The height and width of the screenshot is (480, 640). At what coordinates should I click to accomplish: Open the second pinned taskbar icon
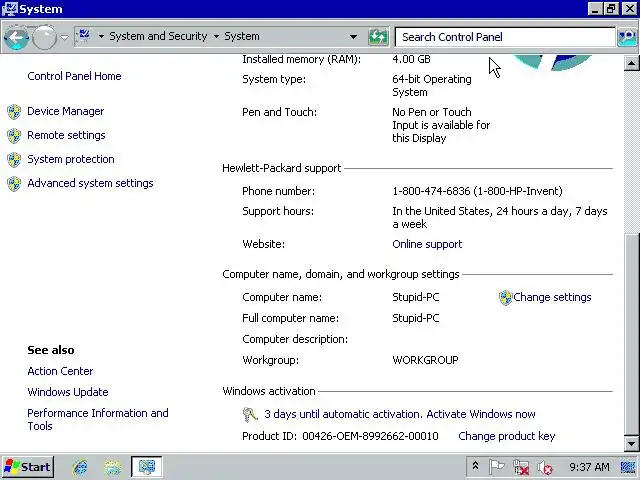(113, 467)
